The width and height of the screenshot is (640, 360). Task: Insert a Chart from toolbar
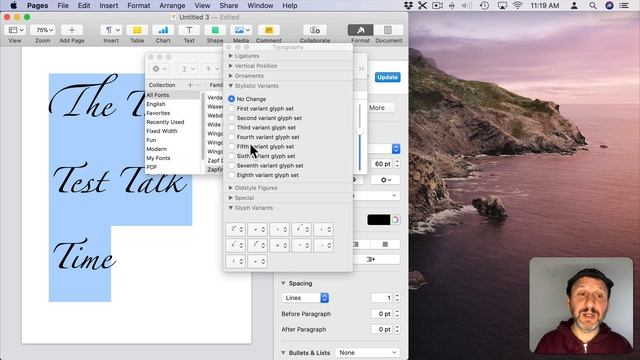(x=163, y=30)
